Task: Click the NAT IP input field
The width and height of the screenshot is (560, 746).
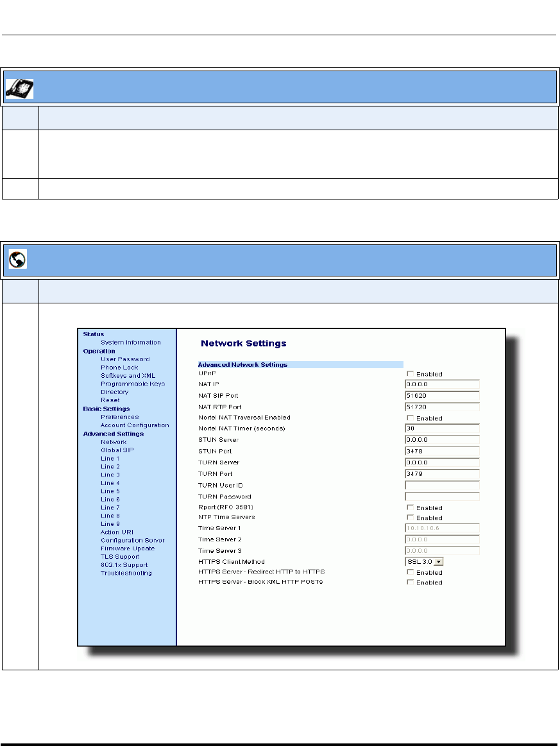Action: pyautogui.click(x=442, y=384)
